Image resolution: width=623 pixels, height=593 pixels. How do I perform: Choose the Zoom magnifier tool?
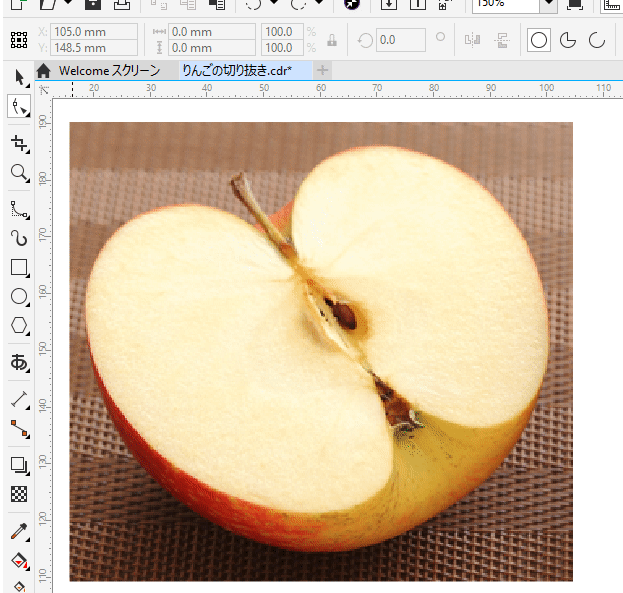point(19,173)
